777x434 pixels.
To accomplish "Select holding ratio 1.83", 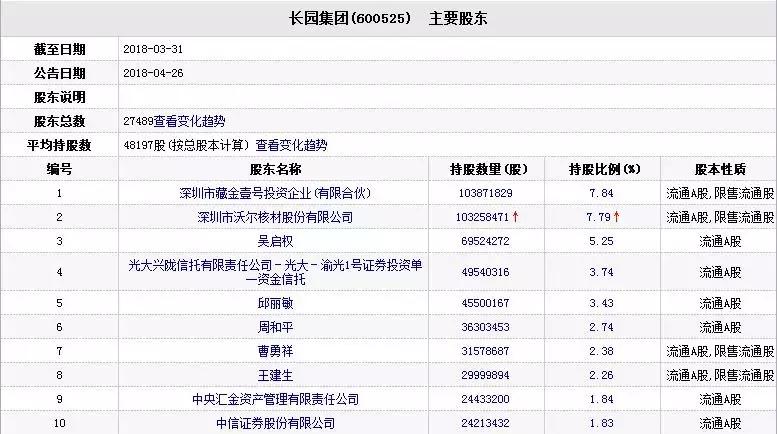I will [x=602, y=423].
